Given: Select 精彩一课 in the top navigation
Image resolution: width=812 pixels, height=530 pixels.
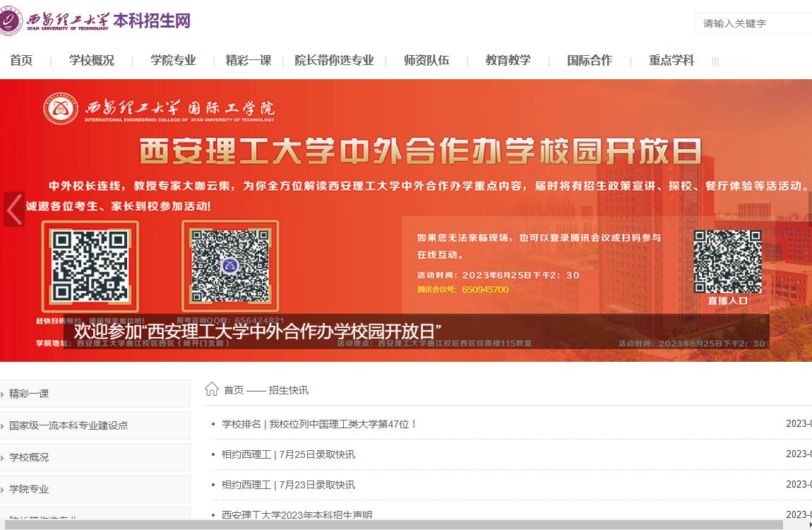Looking at the screenshot, I should 249,60.
